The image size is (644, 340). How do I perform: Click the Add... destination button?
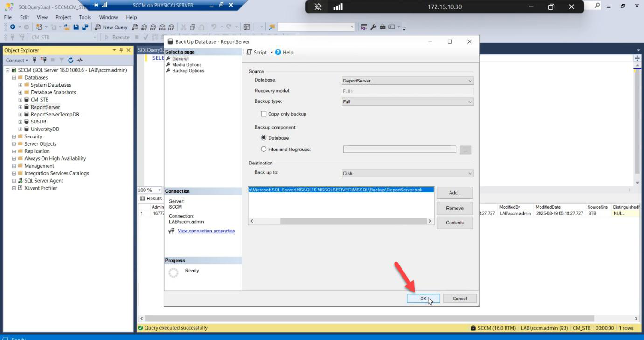coord(455,193)
